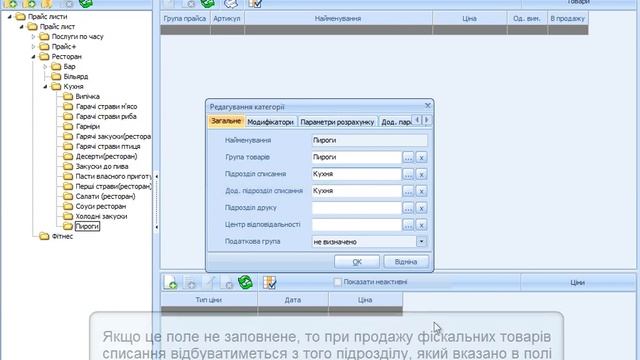Click the empty Центр відповідальності input
The width and height of the screenshot is (640, 360).
click(356, 225)
